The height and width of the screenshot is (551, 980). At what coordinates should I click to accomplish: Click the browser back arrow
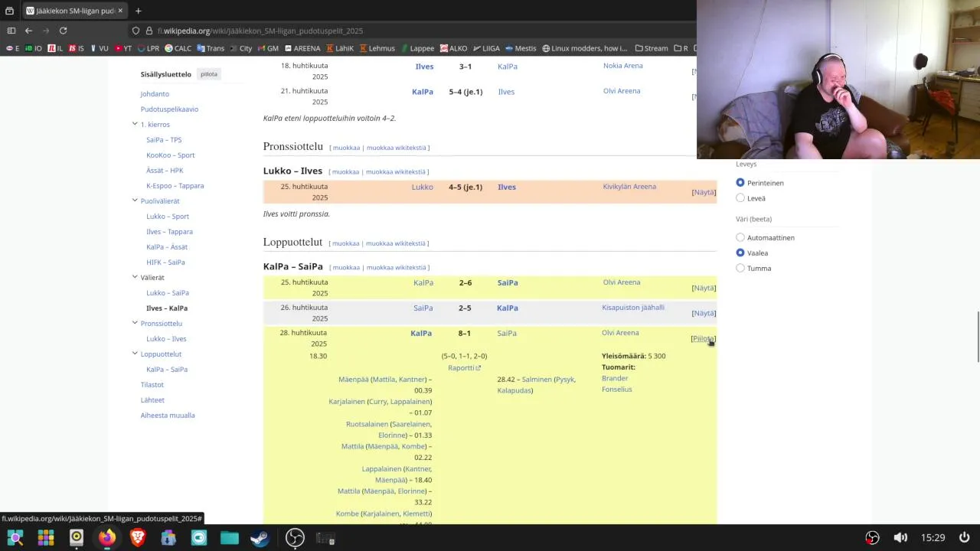[x=28, y=31]
